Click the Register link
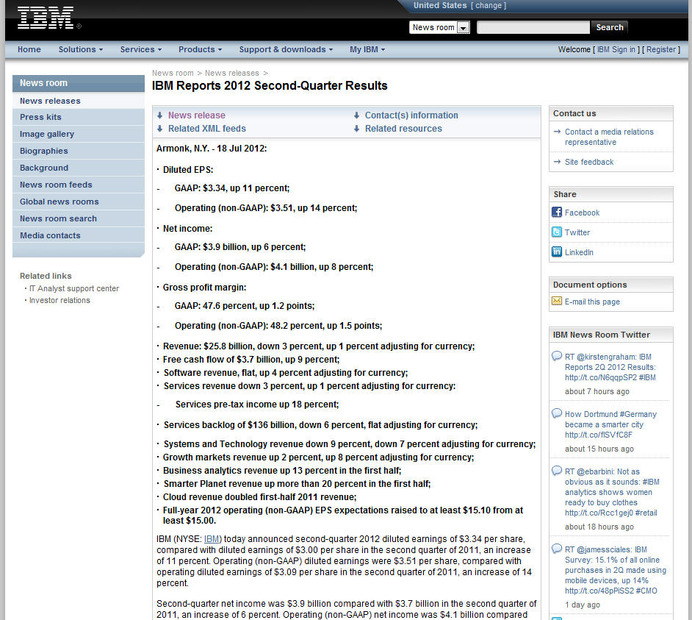The image size is (692, 620). (661, 49)
